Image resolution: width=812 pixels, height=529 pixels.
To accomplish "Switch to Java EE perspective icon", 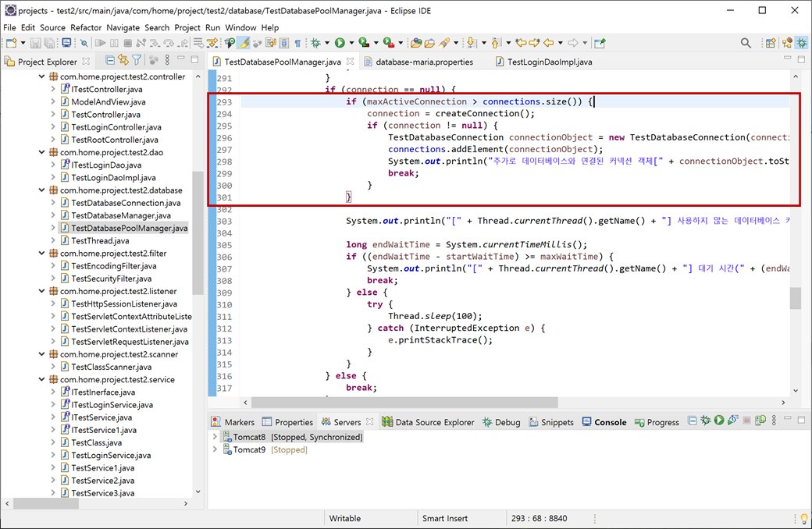I will pos(787,43).
